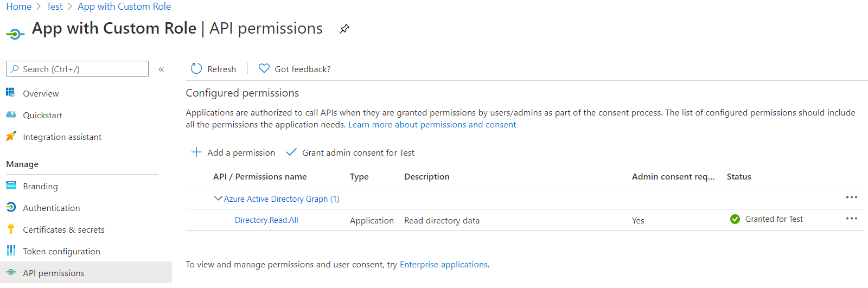The width and height of the screenshot is (868, 288).
Task: Go to Integration assistant
Action: pos(62,137)
